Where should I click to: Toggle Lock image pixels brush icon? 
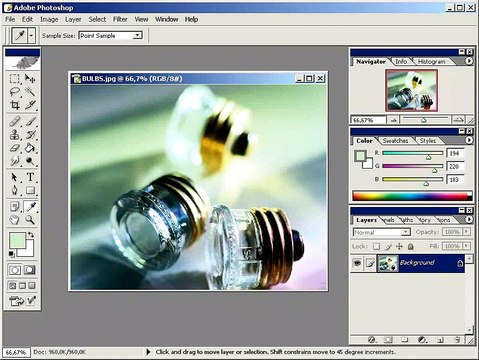(x=388, y=247)
